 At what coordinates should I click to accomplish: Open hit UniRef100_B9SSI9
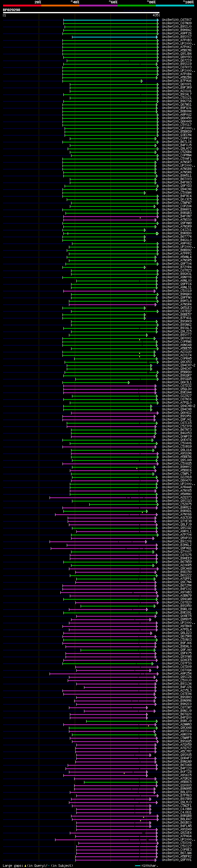[x=176, y=64]
